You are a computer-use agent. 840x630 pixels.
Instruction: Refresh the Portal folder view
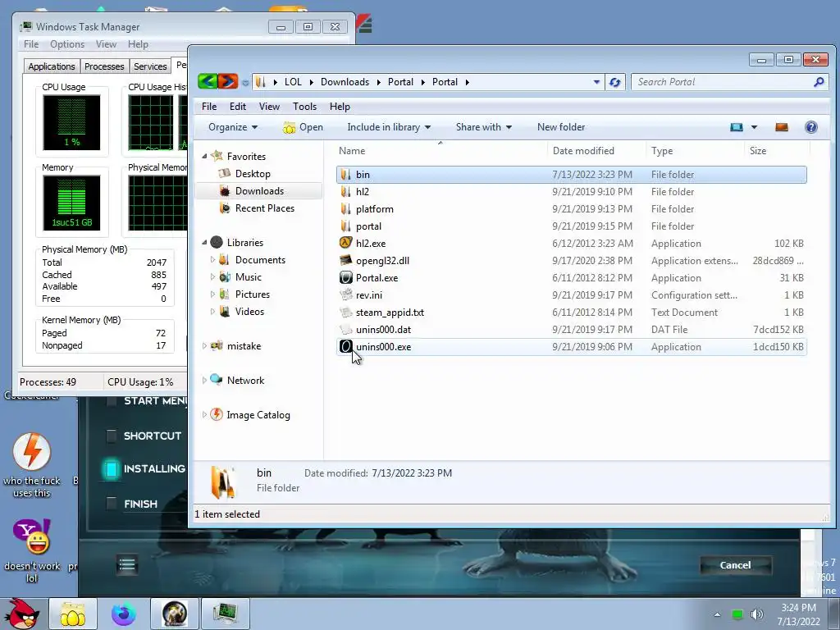615,82
